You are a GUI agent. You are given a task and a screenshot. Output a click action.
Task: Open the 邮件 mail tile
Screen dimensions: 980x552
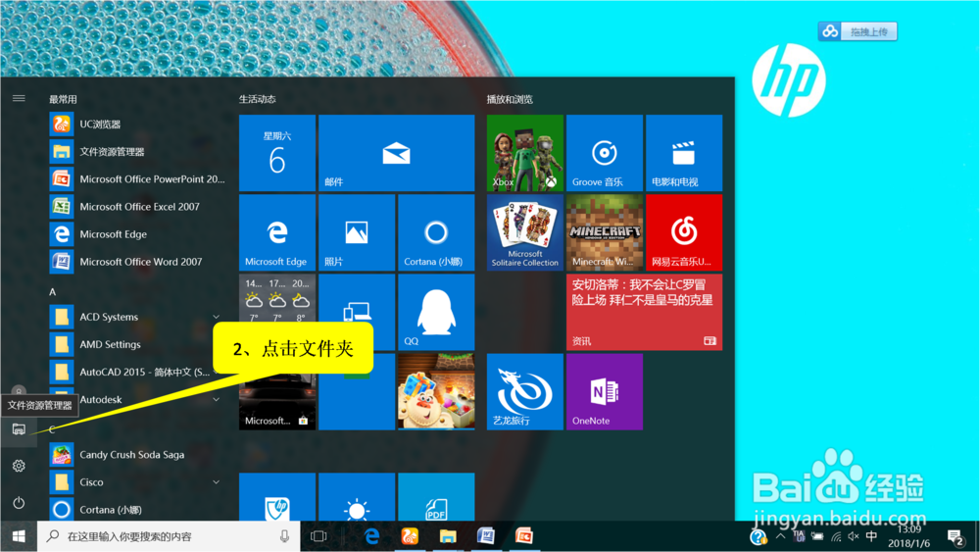[x=396, y=153]
